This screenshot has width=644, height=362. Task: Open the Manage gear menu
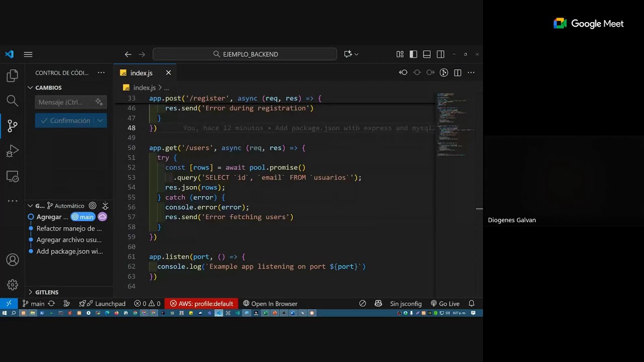[x=13, y=285]
